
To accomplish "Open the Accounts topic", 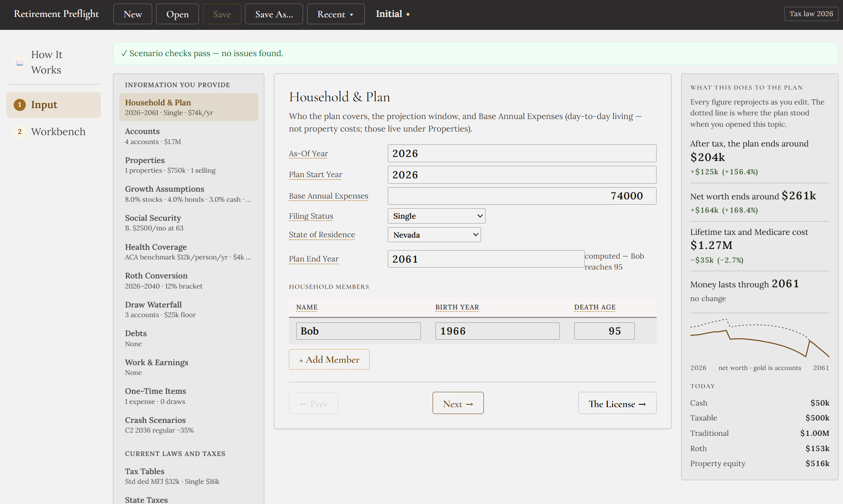I will (188, 136).
